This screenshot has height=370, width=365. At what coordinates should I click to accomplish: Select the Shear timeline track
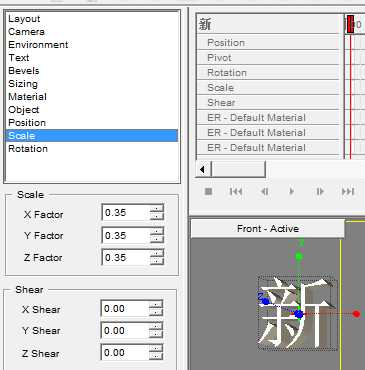[268, 103]
